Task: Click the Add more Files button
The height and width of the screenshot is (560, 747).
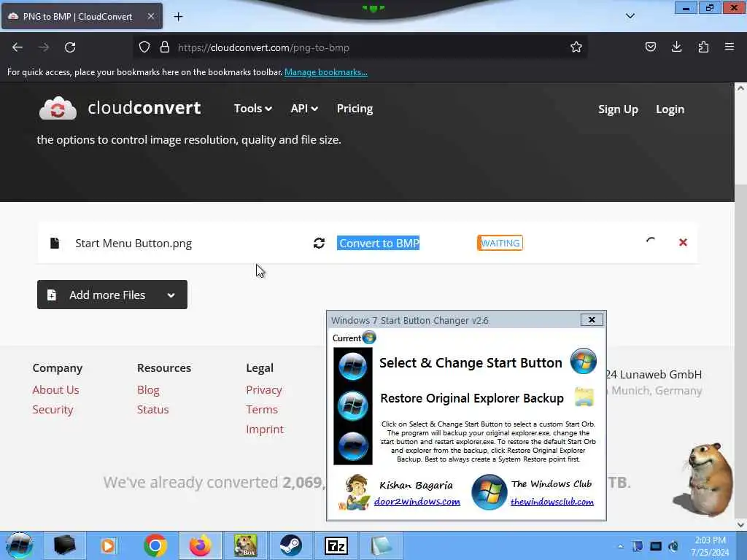Action: pyautogui.click(x=112, y=295)
